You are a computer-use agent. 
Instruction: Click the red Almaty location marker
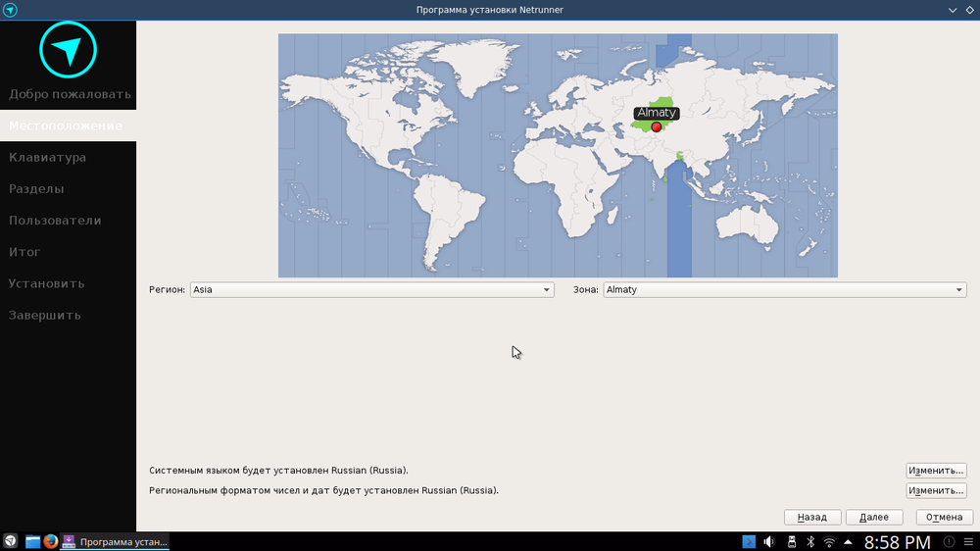pos(657,126)
